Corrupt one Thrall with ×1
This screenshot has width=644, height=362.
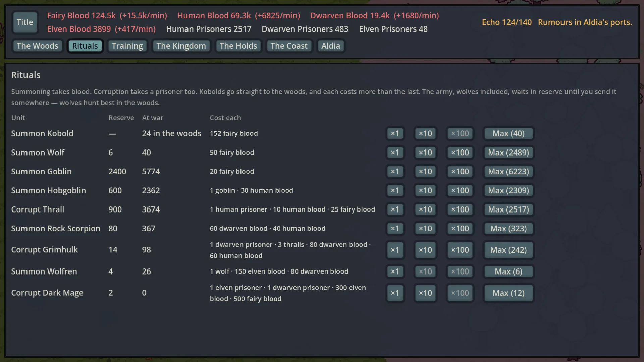395,209
